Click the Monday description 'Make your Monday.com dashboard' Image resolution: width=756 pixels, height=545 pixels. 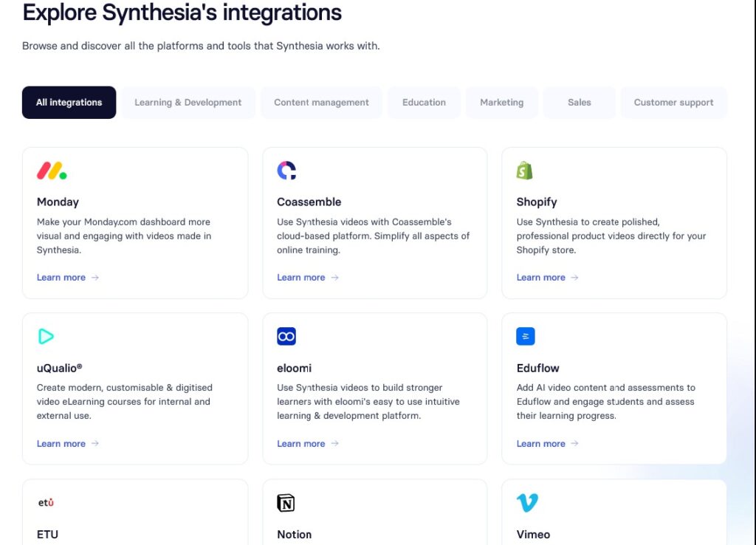(124, 236)
